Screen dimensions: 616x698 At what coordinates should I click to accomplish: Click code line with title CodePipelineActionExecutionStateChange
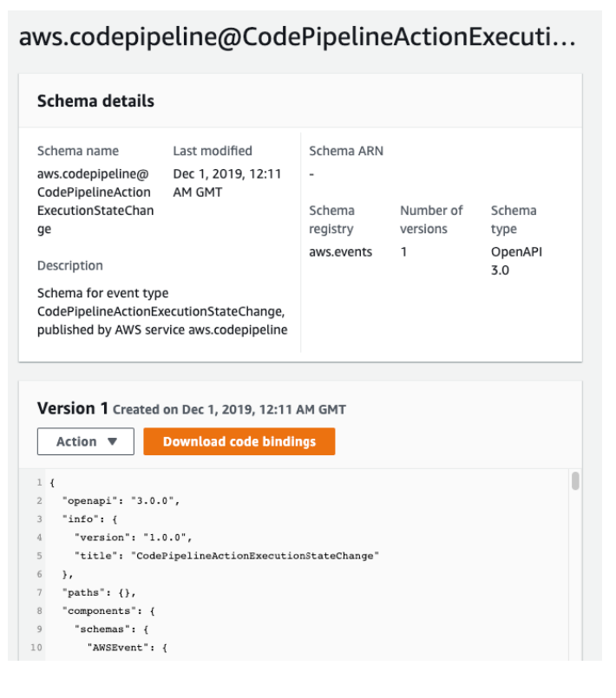coord(226,556)
